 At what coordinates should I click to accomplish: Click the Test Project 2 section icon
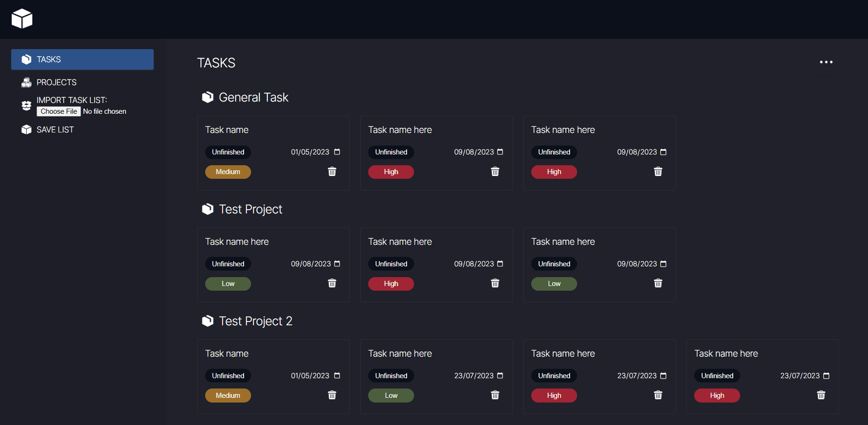208,321
